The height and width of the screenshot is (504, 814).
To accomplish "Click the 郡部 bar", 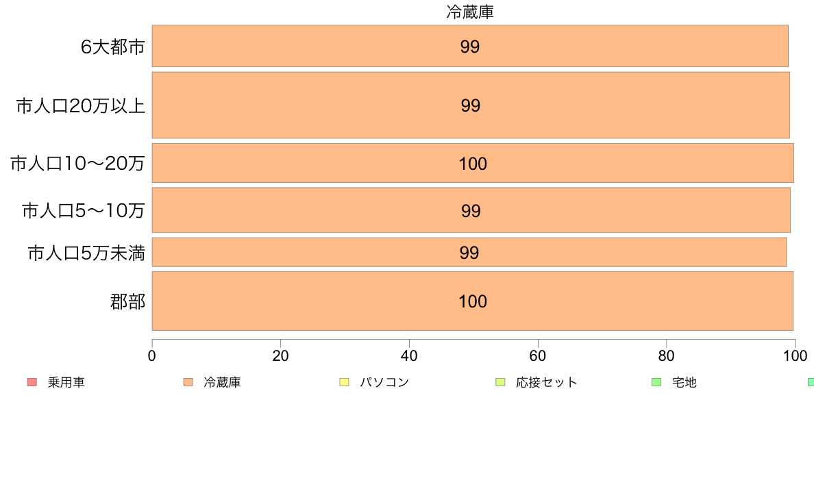I will [472, 301].
